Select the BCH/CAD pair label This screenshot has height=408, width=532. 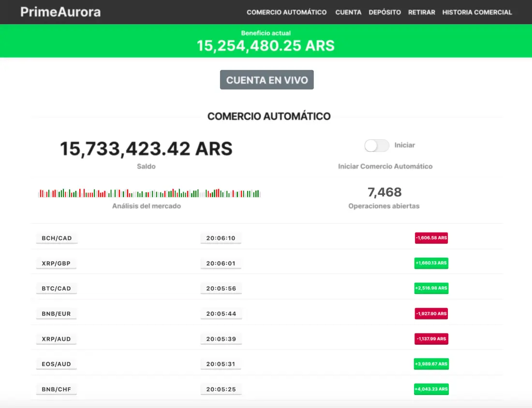tap(56, 238)
